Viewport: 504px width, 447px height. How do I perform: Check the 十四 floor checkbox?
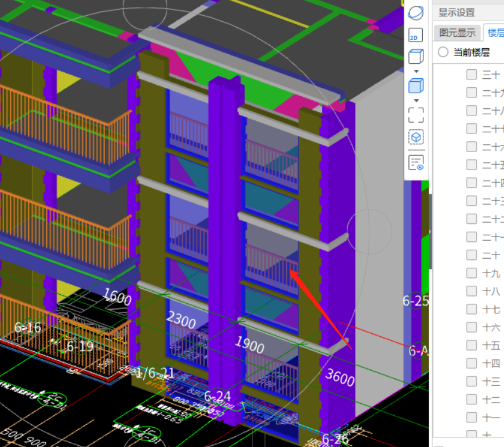point(472,363)
